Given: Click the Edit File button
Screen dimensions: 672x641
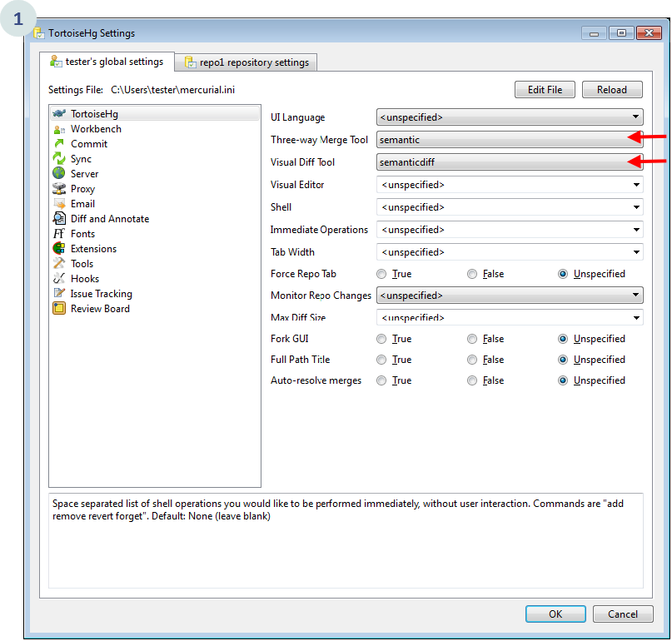Looking at the screenshot, I should pyautogui.click(x=545, y=90).
